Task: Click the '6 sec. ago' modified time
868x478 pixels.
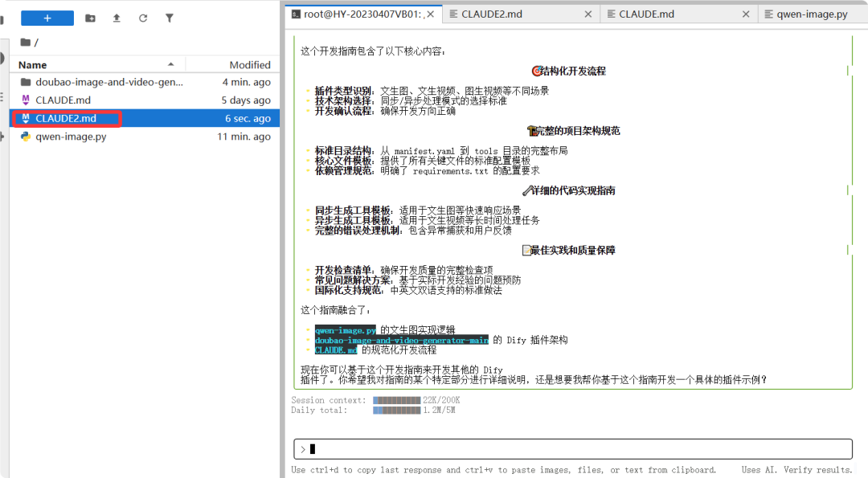Action: [x=248, y=118]
